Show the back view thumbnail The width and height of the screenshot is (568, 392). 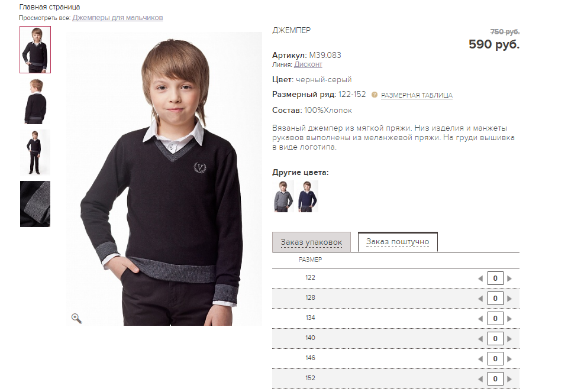35,101
